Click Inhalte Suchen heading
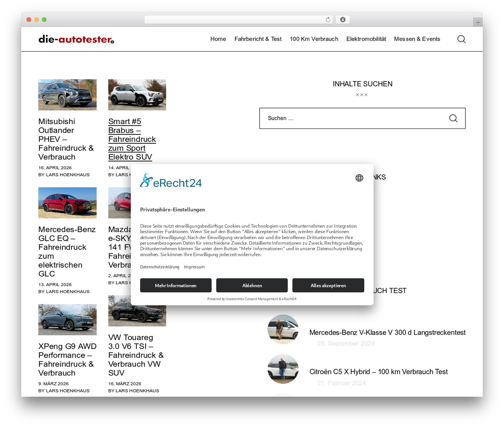Image resolution: width=504 pixels, height=427 pixels. tap(362, 84)
